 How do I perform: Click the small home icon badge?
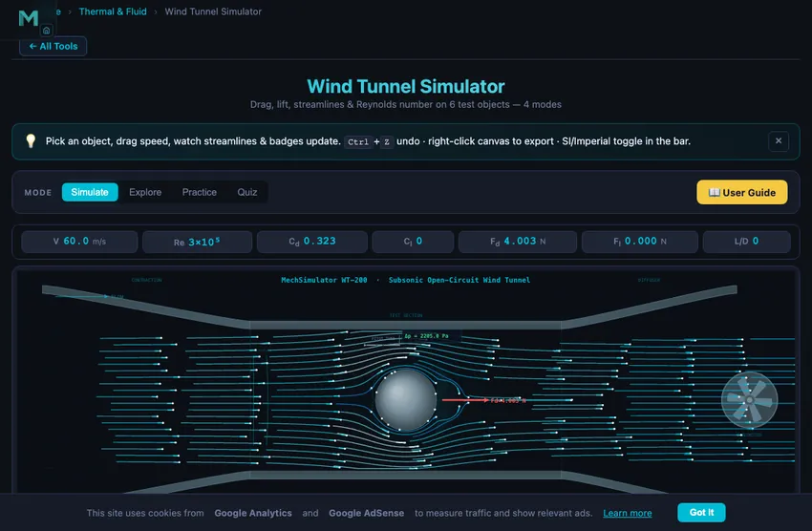pyautogui.click(x=46, y=31)
